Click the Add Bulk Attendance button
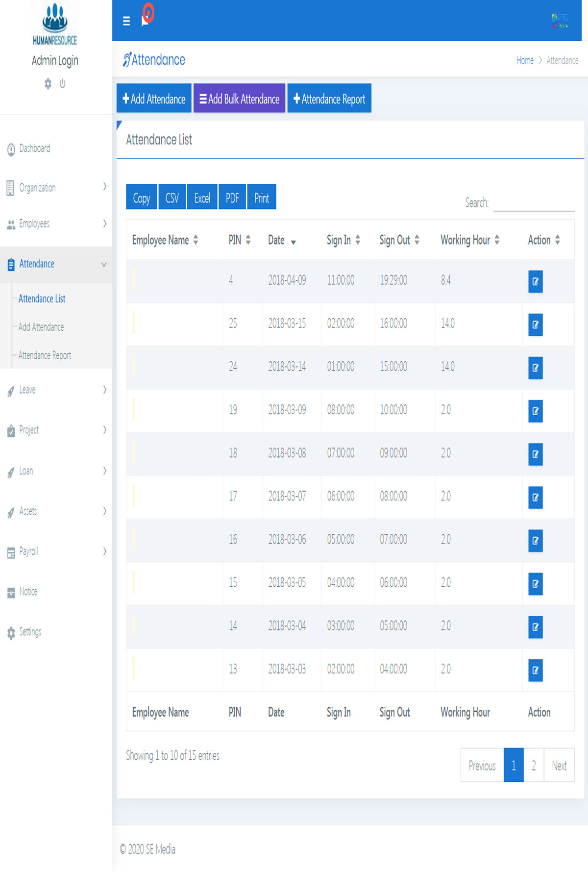The image size is (588, 873). [x=239, y=99]
